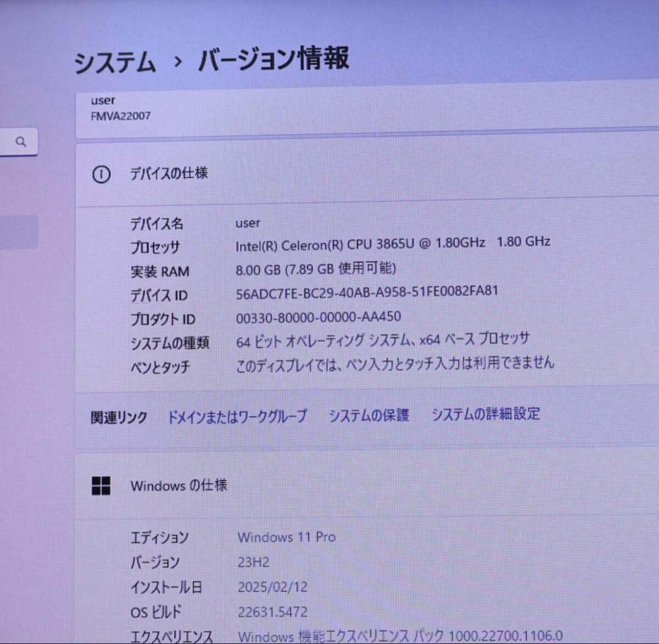
Task: Click the search magnifier icon in the sidebar
Action: click(x=21, y=141)
